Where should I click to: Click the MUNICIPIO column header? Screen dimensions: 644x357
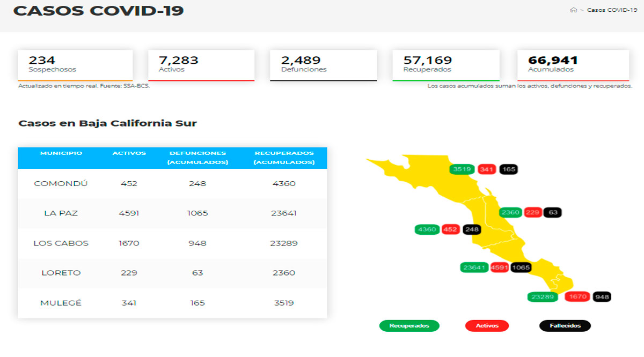[x=61, y=153]
